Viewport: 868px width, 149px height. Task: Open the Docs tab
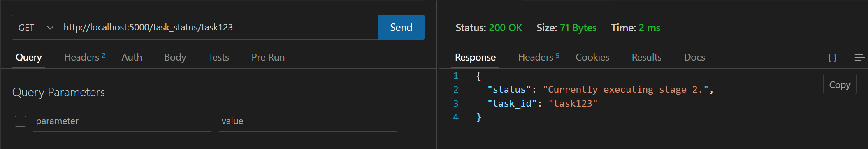point(694,57)
